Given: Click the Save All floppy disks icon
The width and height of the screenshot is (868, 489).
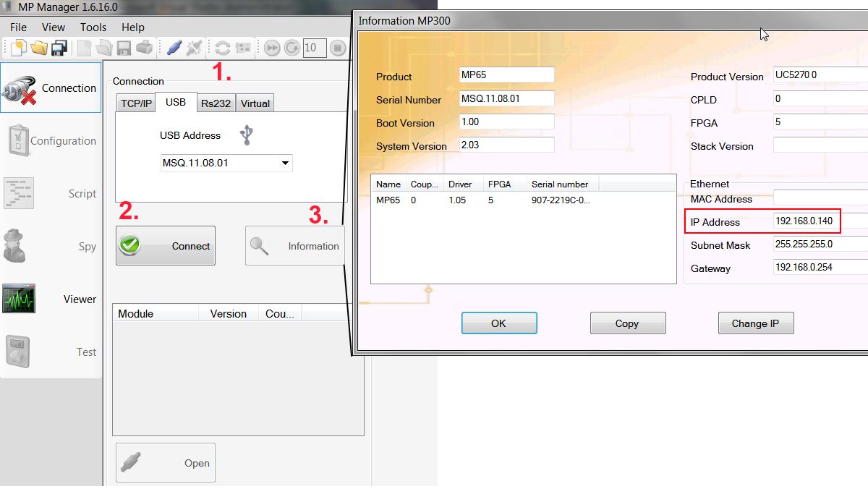Looking at the screenshot, I should point(59,48).
